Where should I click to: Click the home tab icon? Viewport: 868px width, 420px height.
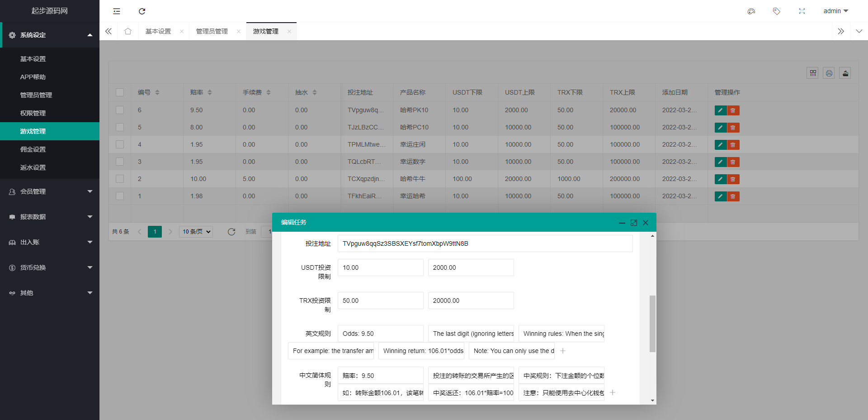(128, 31)
